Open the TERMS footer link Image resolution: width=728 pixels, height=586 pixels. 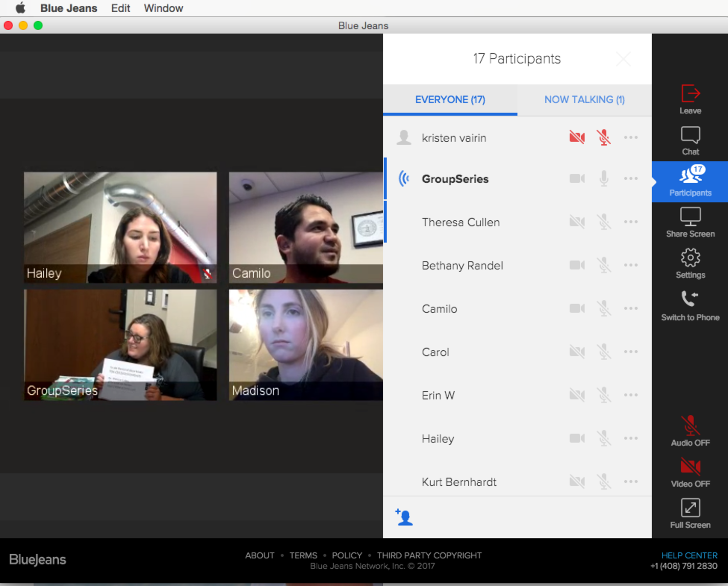point(303,555)
